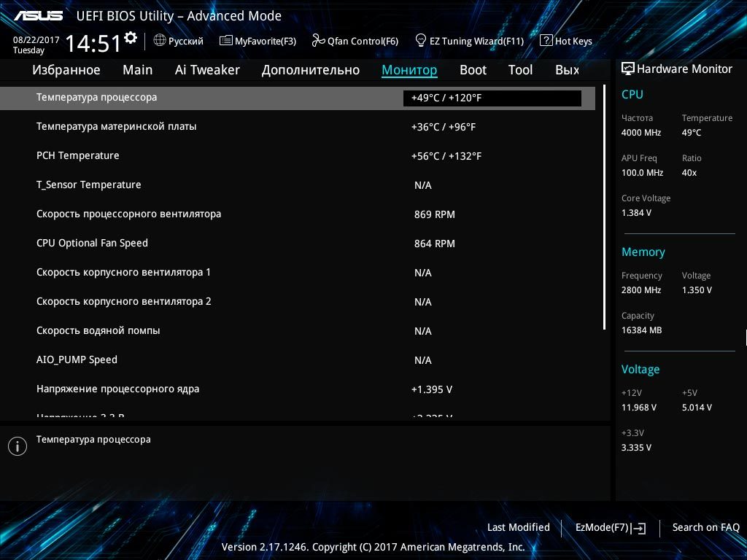Open MyFavorite via its list icon
The image size is (747, 560).
click(225, 41)
